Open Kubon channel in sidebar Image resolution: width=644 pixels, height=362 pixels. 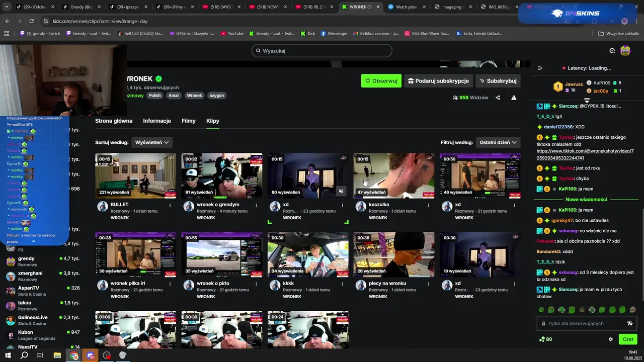[x=43, y=335]
